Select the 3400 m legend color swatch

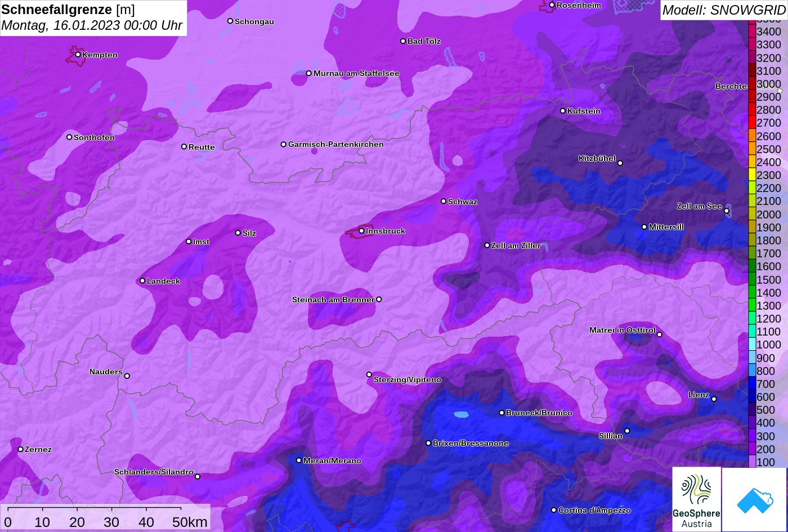[x=752, y=32]
